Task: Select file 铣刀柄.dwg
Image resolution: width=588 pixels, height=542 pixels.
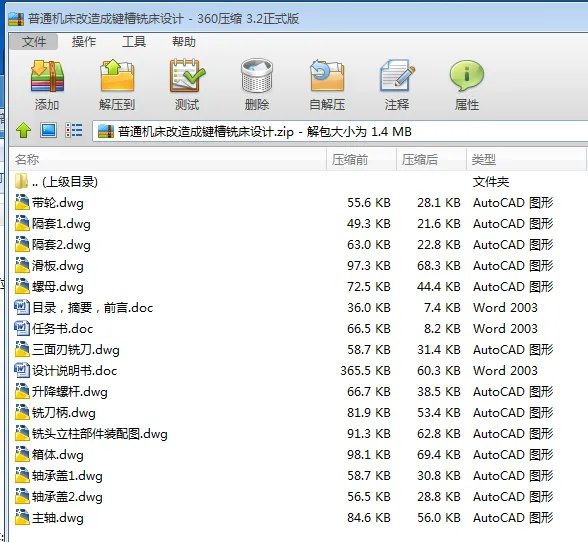Action: pyautogui.click(x=298, y=413)
